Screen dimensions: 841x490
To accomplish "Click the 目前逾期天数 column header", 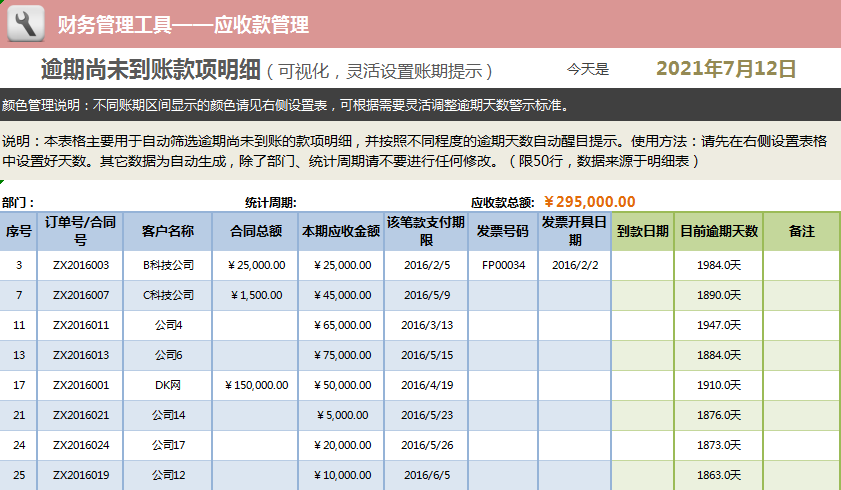I will (719, 231).
